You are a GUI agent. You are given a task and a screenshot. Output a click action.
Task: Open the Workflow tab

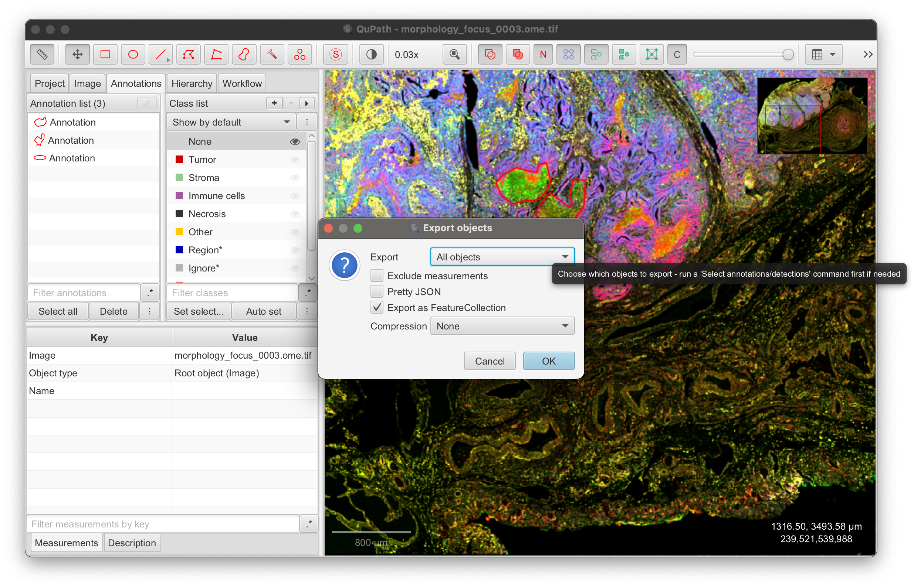point(242,83)
